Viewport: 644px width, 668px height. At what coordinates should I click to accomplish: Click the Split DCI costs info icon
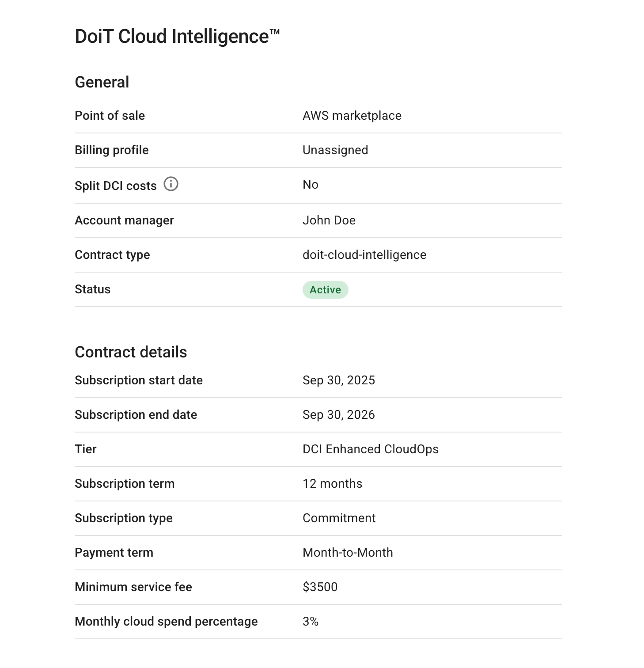tap(171, 184)
